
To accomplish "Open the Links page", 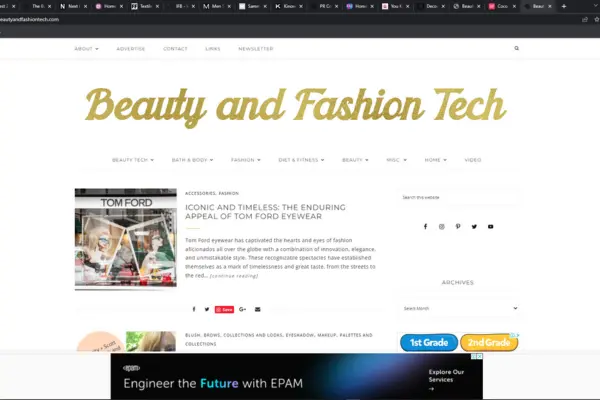I will coord(213,49).
